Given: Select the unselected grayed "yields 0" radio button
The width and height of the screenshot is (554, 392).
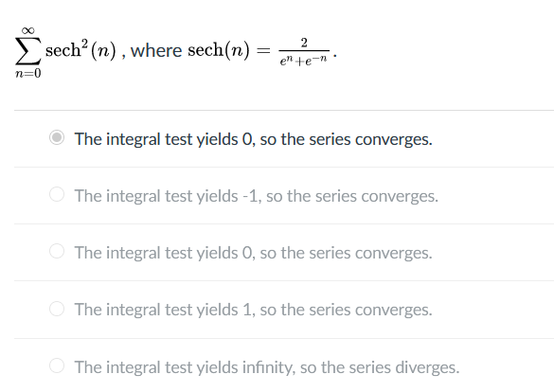Looking at the screenshot, I should (57, 251).
